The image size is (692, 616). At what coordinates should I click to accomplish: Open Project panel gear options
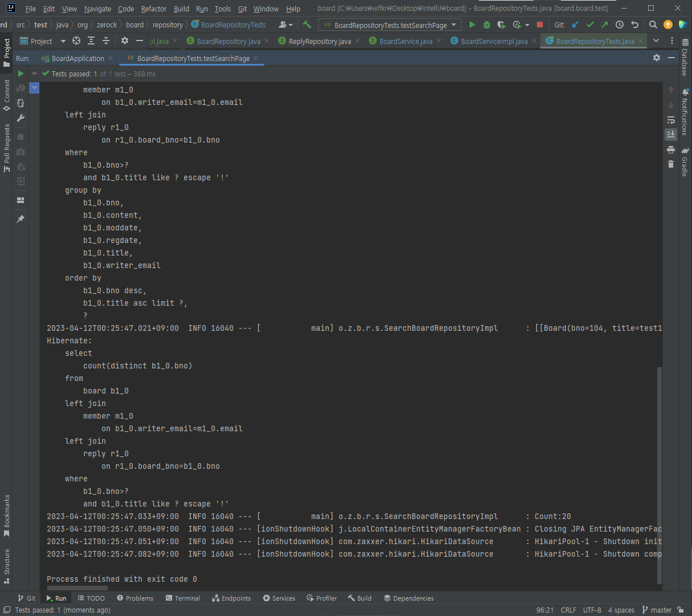(125, 41)
